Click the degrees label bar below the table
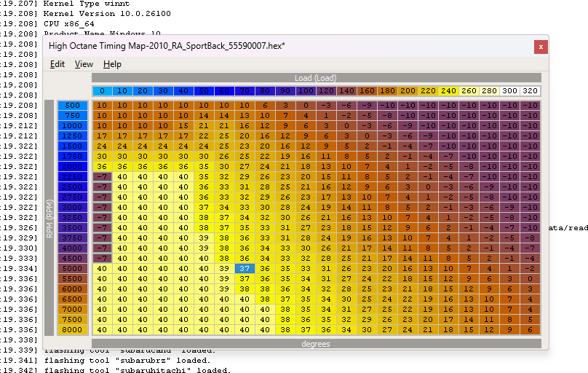This screenshot has width=588, height=373. click(316, 343)
